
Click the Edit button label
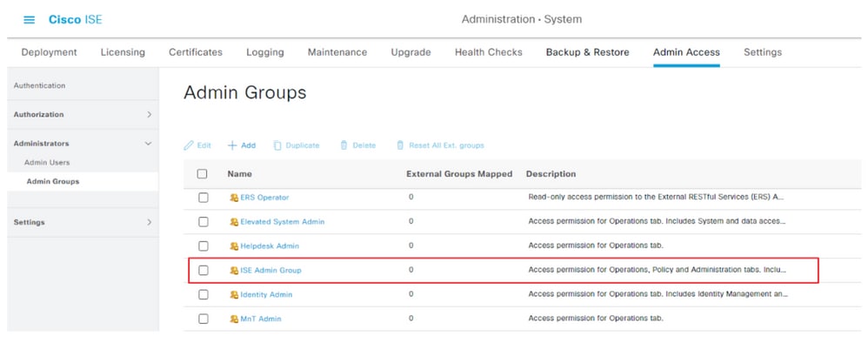[x=204, y=145]
